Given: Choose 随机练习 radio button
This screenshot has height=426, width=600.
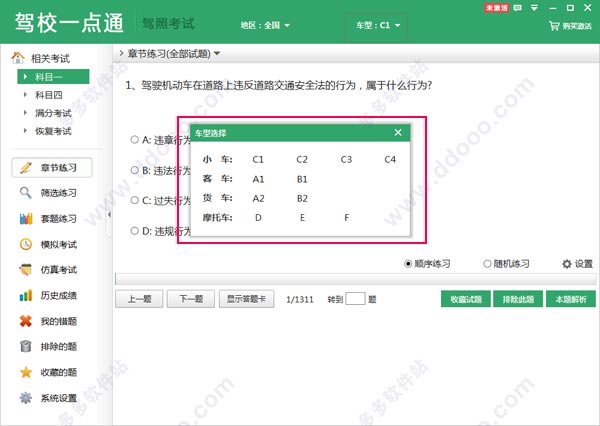Looking at the screenshot, I should point(487,264).
